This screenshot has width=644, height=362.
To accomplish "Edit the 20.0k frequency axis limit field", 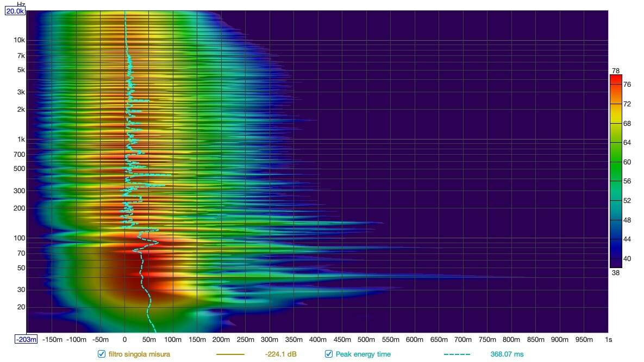I will tap(15, 11).
